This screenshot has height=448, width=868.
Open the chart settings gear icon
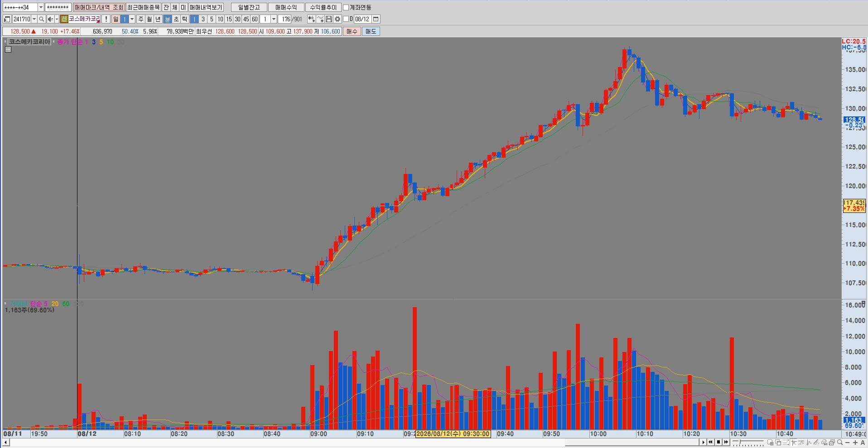tap(337, 19)
